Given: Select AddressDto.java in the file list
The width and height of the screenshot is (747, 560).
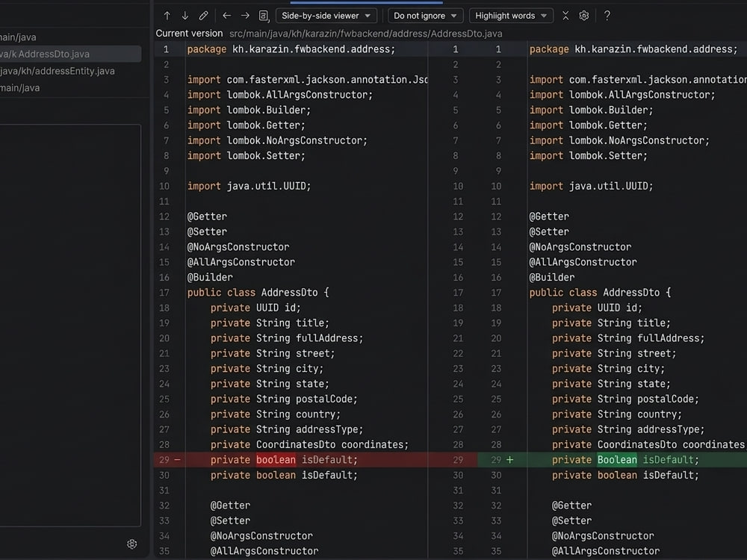Looking at the screenshot, I should 70,54.
